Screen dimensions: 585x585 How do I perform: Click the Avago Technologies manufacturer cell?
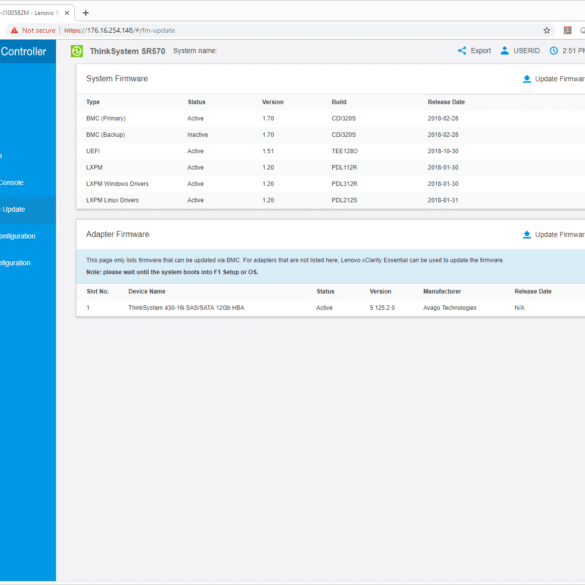pos(450,308)
